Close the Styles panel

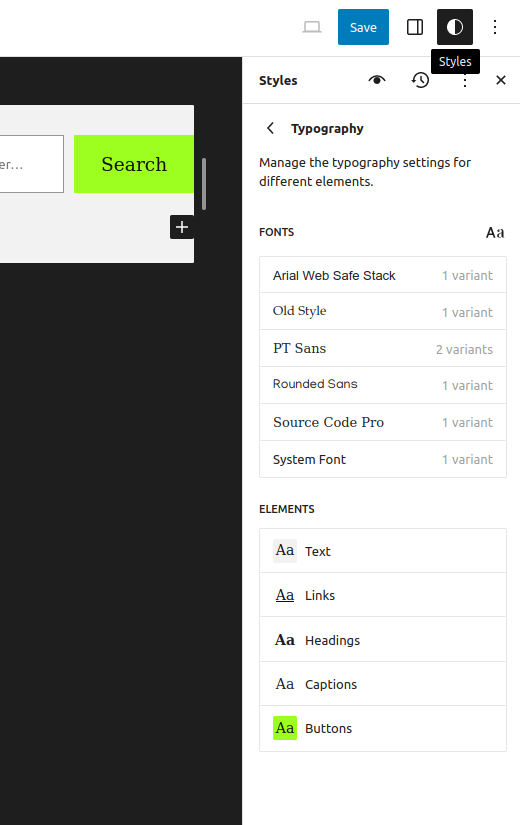pyautogui.click(x=501, y=80)
